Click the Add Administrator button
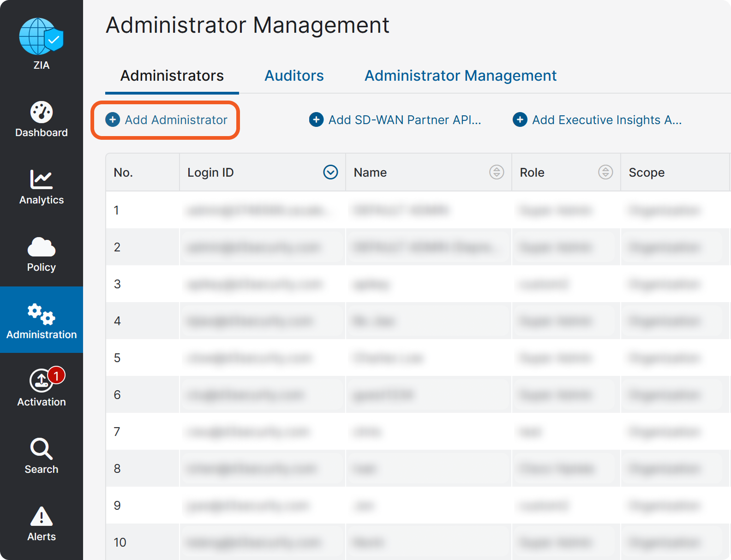The height and width of the screenshot is (560, 731). 166,120
